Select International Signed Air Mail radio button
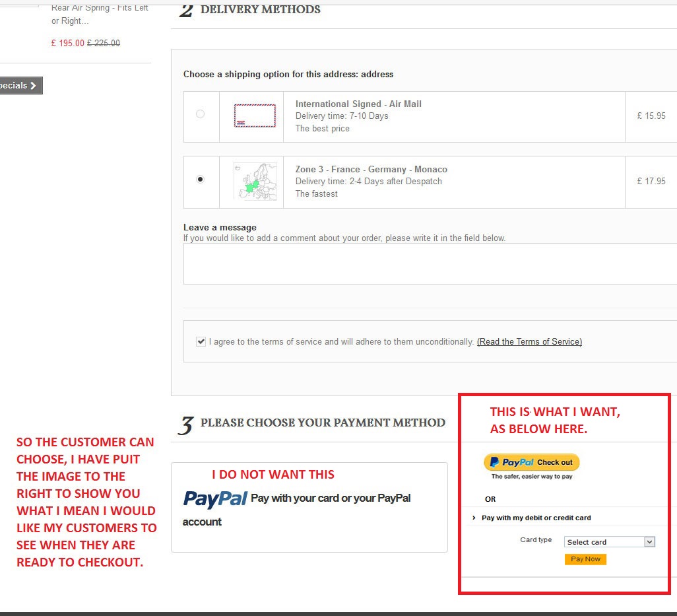The height and width of the screenshot is (616, 677). (200, 114)
